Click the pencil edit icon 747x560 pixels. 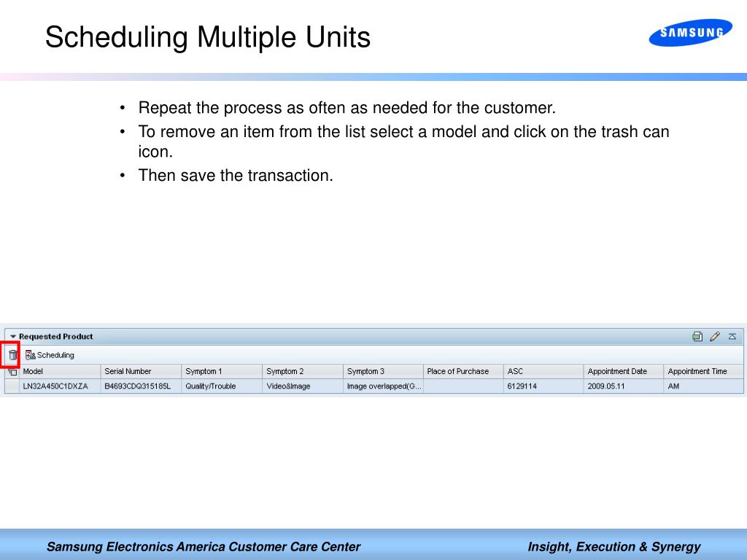point(715,337)
